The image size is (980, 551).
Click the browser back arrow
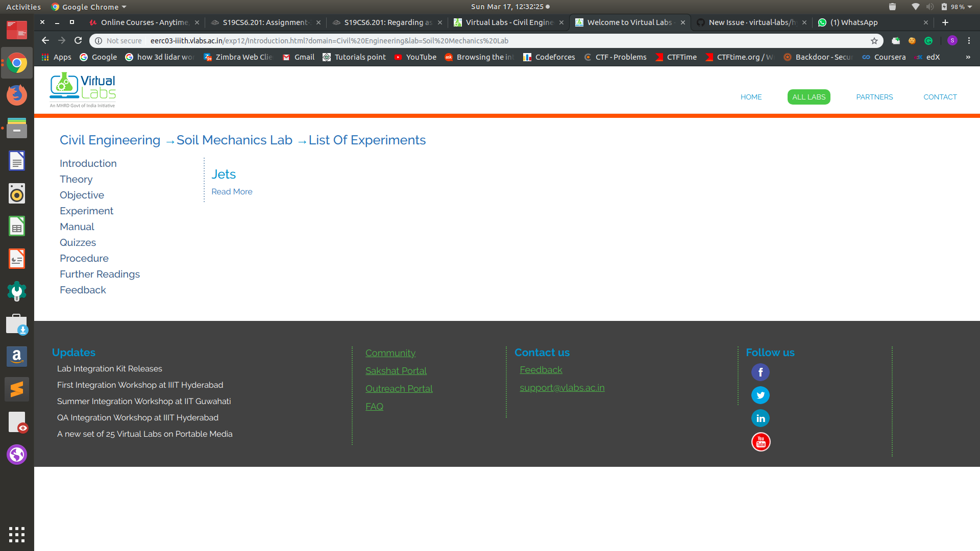(x=45, y=41)
